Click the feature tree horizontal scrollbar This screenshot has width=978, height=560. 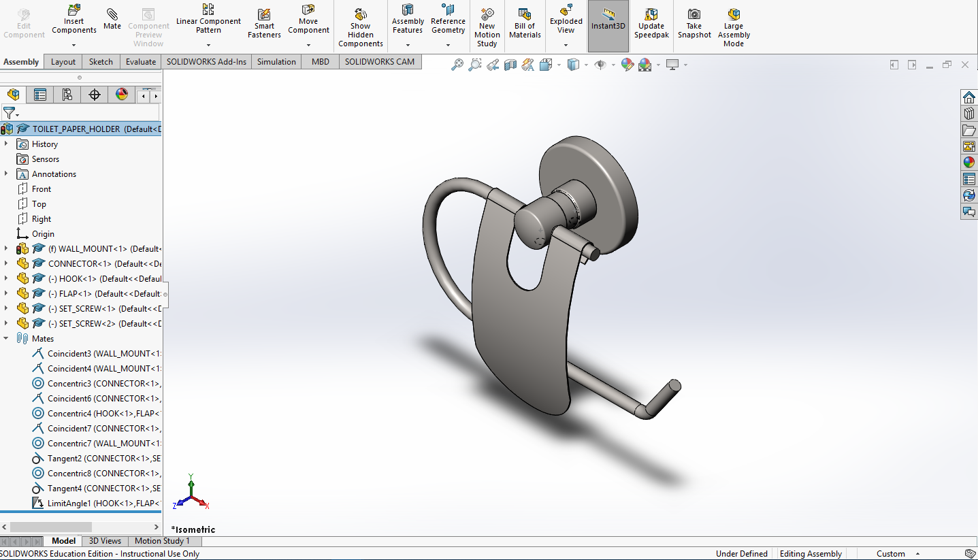[51, 527]
